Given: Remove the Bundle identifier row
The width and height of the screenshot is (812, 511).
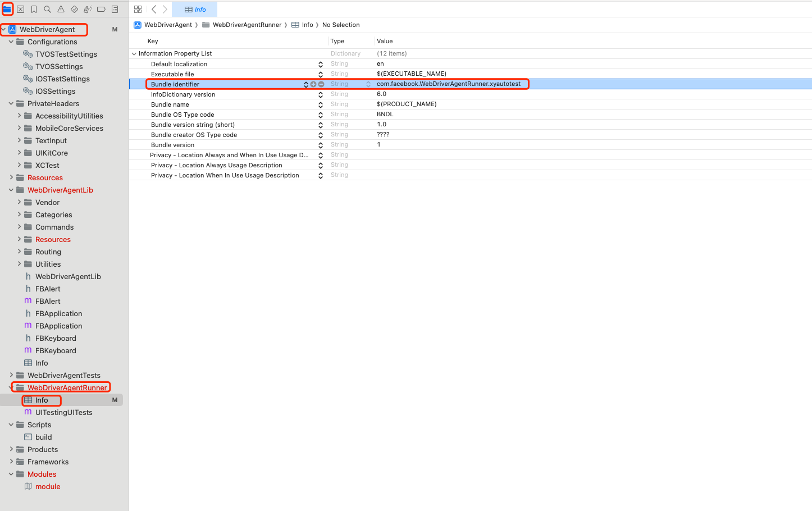Looking at the screenshot, I should (321, 84).
